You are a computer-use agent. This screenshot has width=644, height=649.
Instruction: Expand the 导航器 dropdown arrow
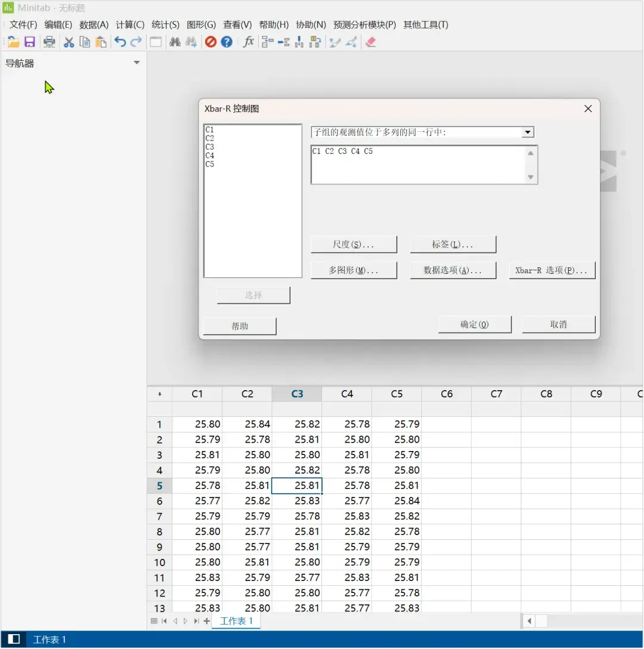coord(137,63)
